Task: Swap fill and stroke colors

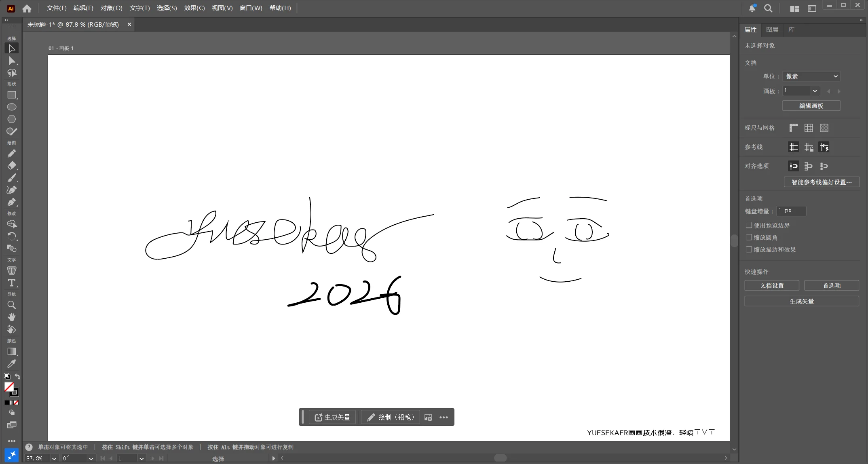Action: (x=17, y=376)
